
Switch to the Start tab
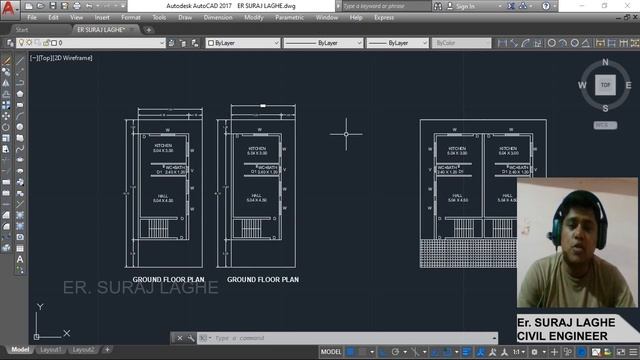(x=22, y=30)
